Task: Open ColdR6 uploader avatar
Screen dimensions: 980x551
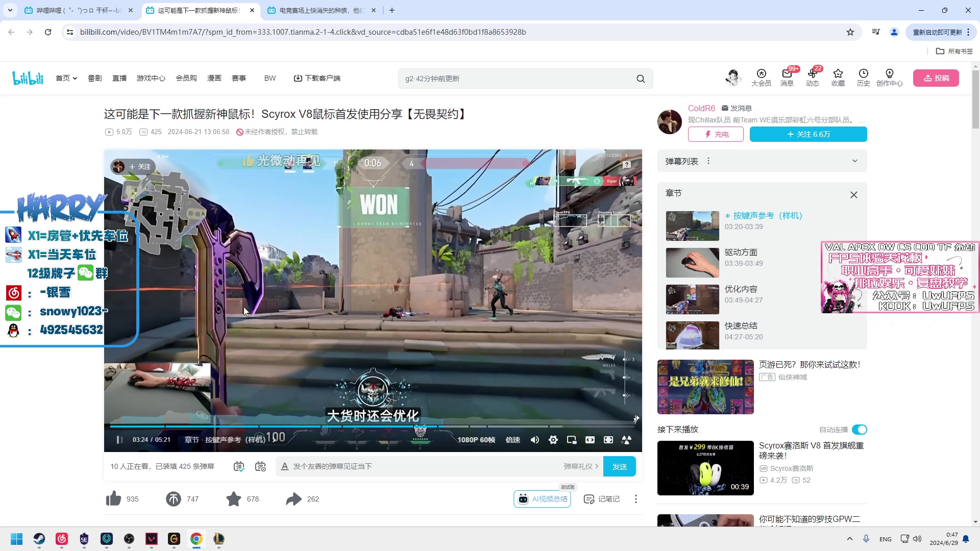Action: [x=670, y=122]
